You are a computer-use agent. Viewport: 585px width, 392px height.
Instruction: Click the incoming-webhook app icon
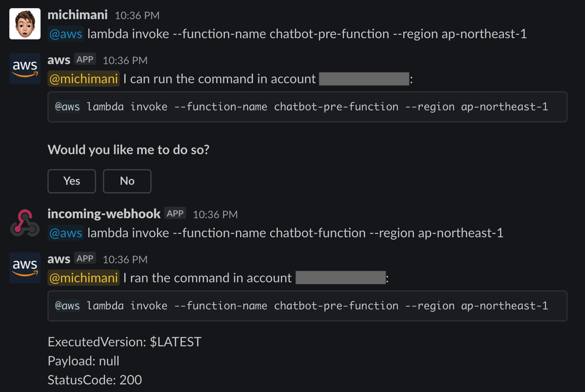click(x=24, y=222)
